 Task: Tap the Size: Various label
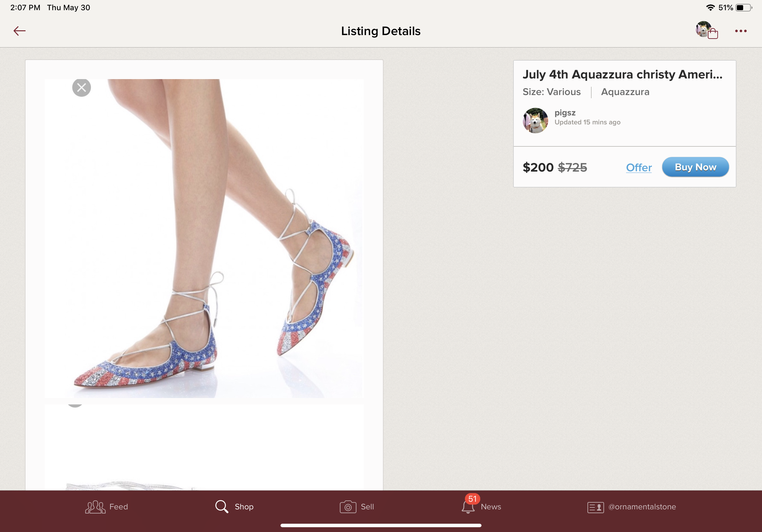[x=551, y=92]
